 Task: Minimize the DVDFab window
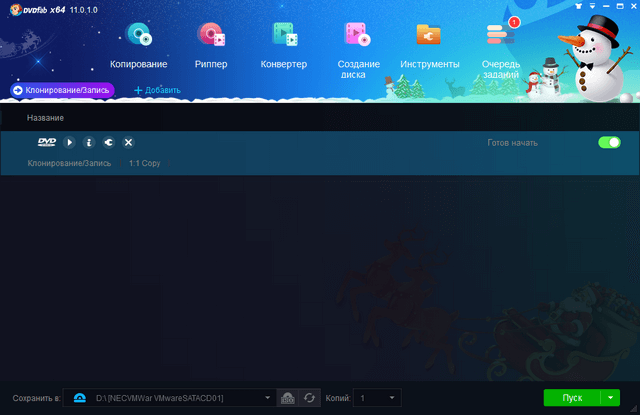pyautogui.click(x=606, y=6)
